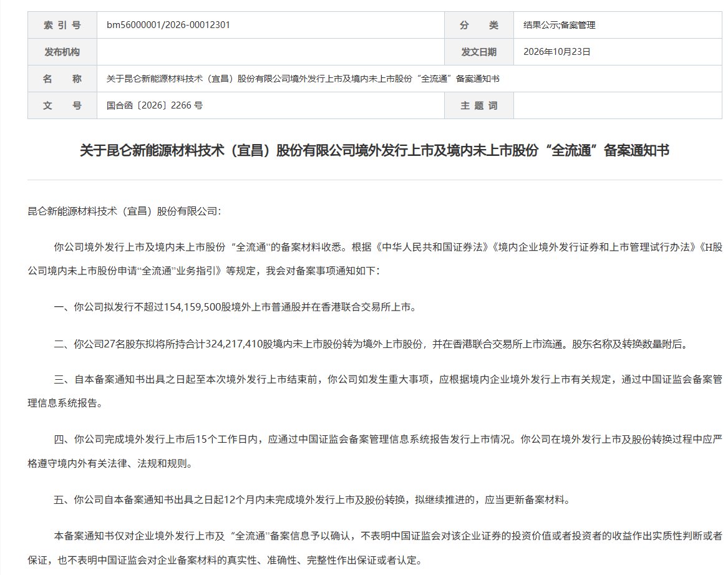Image resolution: width=728 pixels, height=575 pixels.
Task: Click the empty 发布机构 value cell
Action: pos(270,52)
